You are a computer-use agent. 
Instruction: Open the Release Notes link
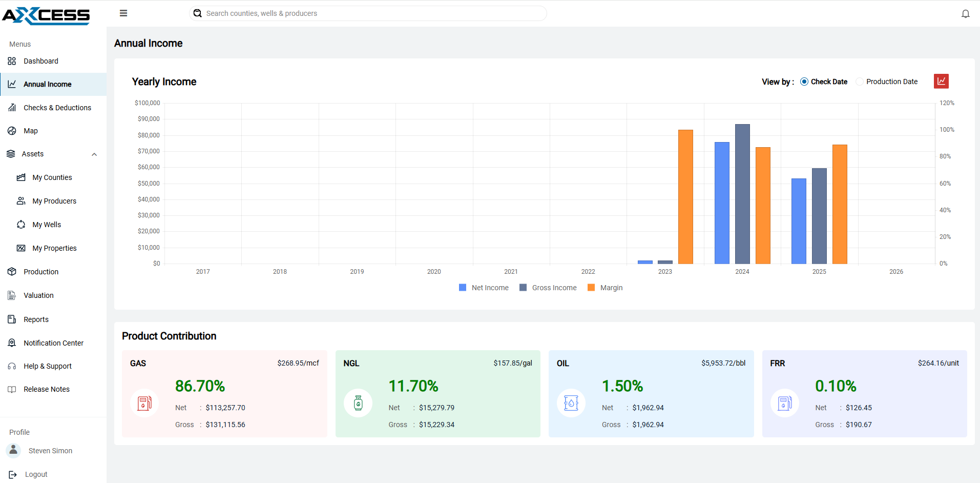(x=46, y=389)
